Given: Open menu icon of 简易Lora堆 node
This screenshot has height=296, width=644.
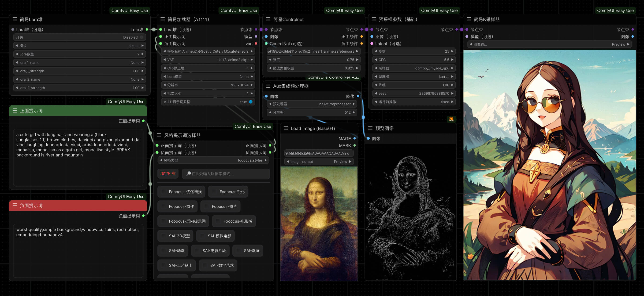Looking at the screenshot, I should (15, 19).
